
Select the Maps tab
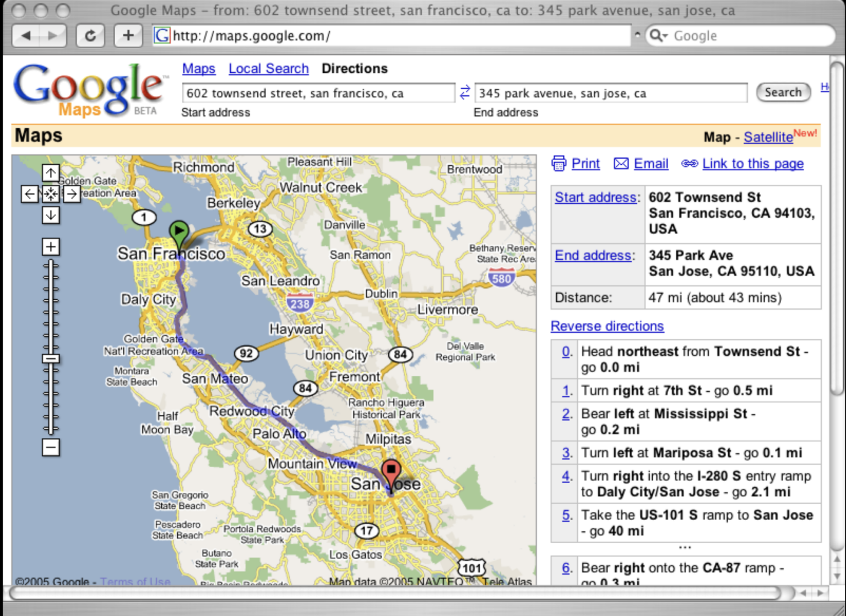[199, 68]
